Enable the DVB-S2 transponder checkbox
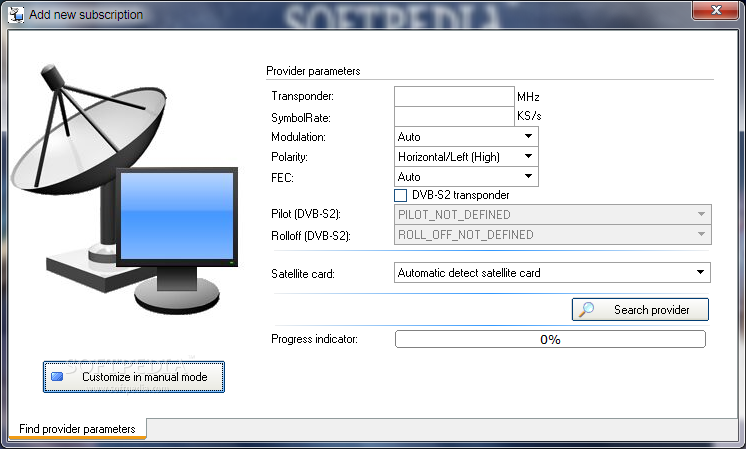 401,195
